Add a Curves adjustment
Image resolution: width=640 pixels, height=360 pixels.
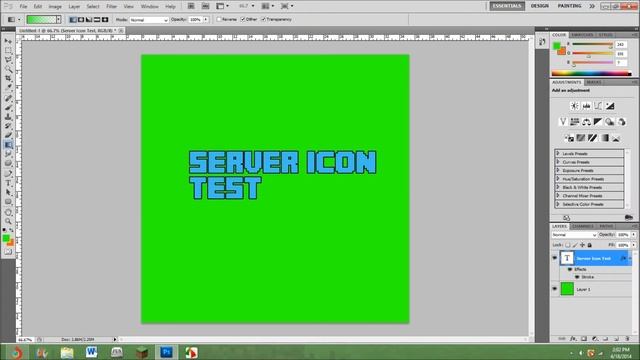pyautogui.click(x=598, y=106)
